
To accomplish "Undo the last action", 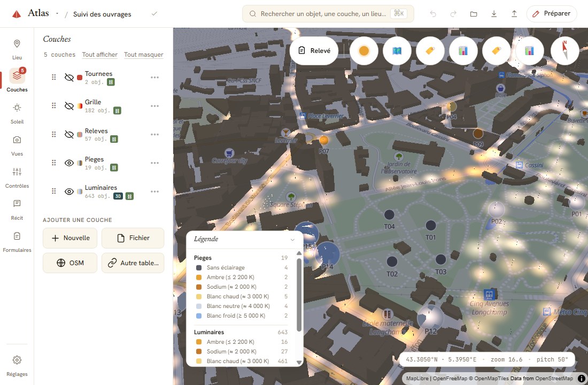I will (433, 14).
